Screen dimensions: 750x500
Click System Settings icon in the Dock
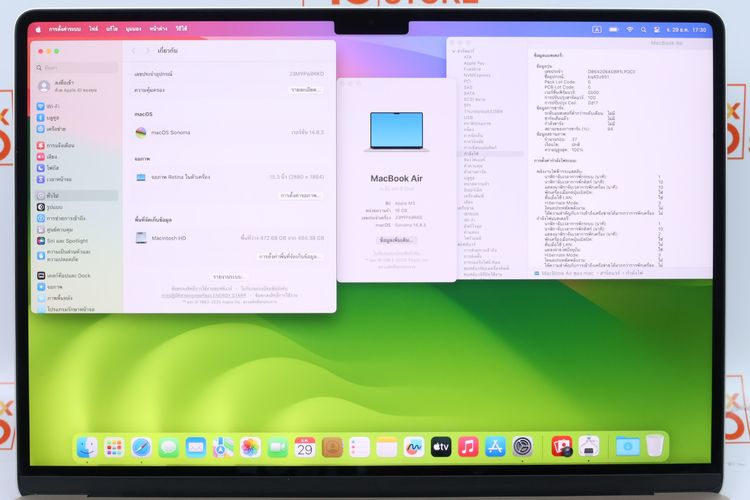(x=523, y=447)
